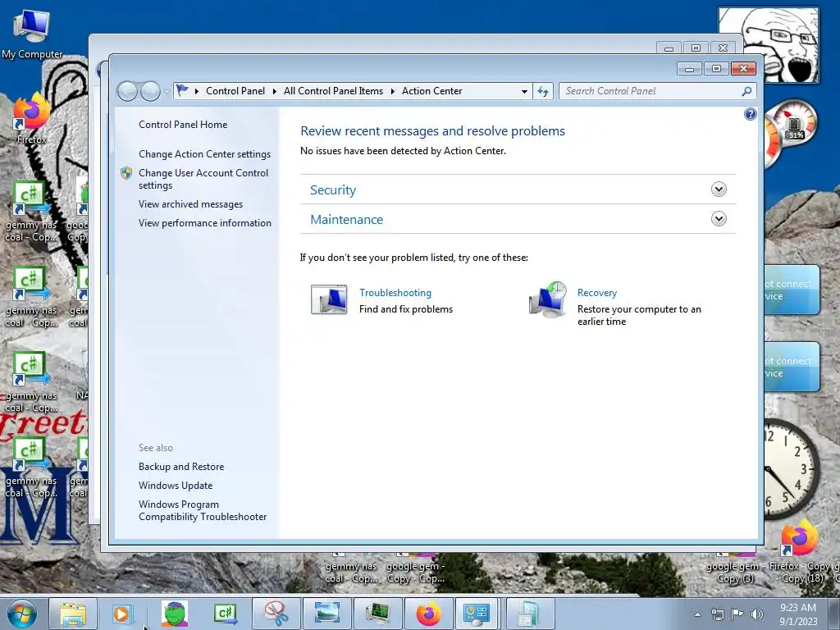Open View performance information
Image resolution: width=840 pixels, height=630 pixels.
pyautogui.click(x=204, y=223)
